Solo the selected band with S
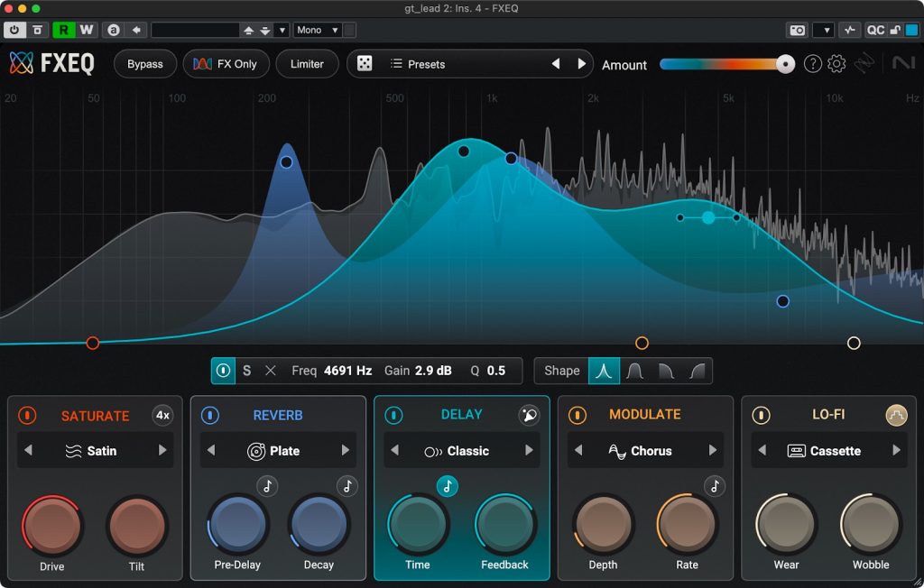This screenshot has width=924, height=588. click(246, 371)
